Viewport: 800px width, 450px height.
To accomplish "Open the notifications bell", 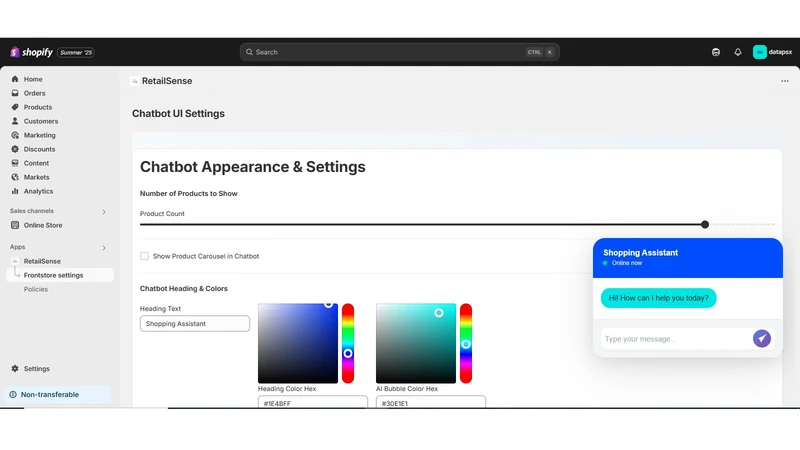I will pos(738,52).
